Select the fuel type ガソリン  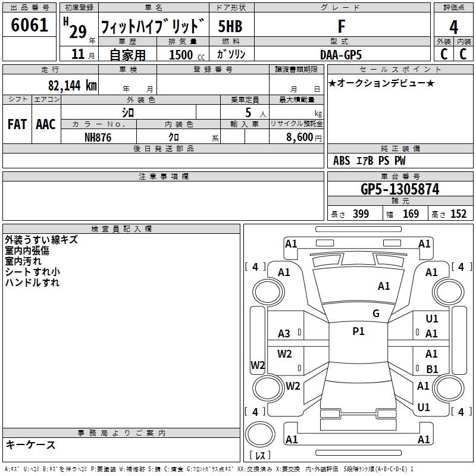(231, 54)
